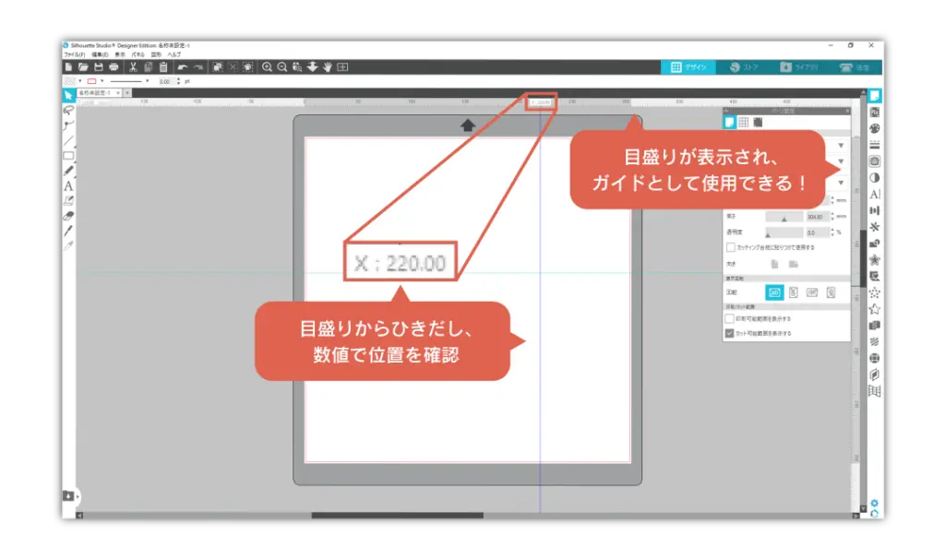Viewport: 945px width, 560px height.
Task: Open the line color dropdown arrow
Action: pos(102,81)
